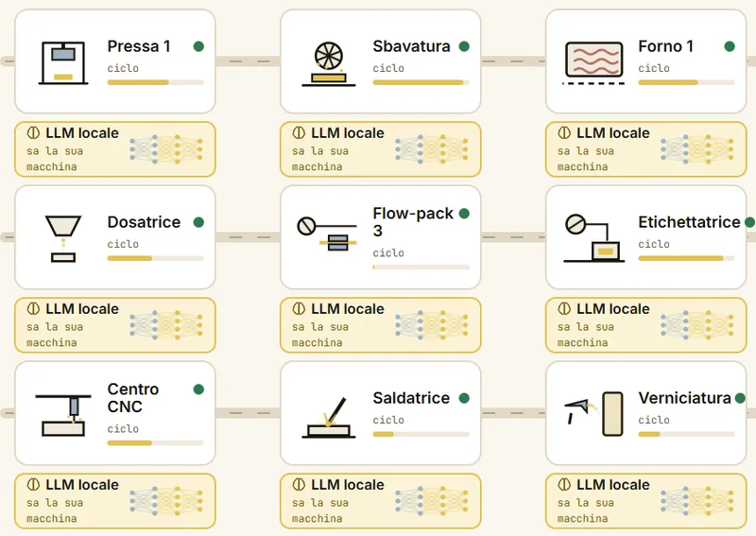
Task: Click the Sbavatura grinding wheel icon
Action: click(328, 63)
